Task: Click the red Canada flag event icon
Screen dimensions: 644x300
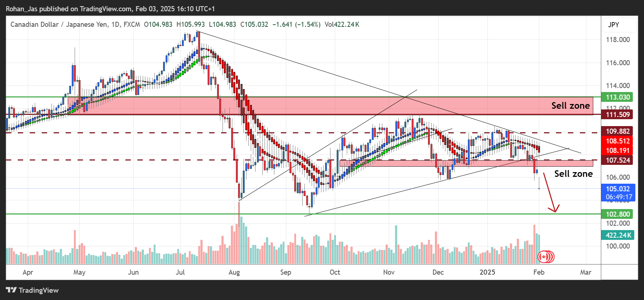Action: pyautogui.click(x=544, y=257)
